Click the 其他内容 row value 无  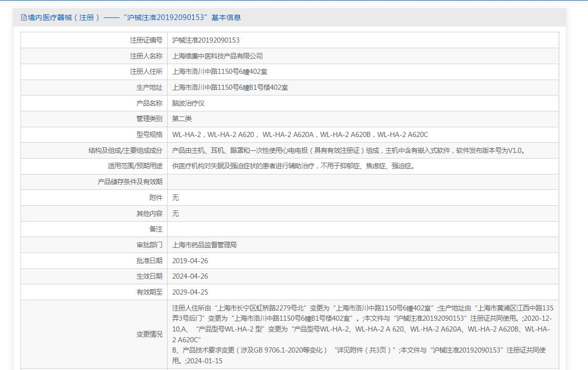(175, 213)
